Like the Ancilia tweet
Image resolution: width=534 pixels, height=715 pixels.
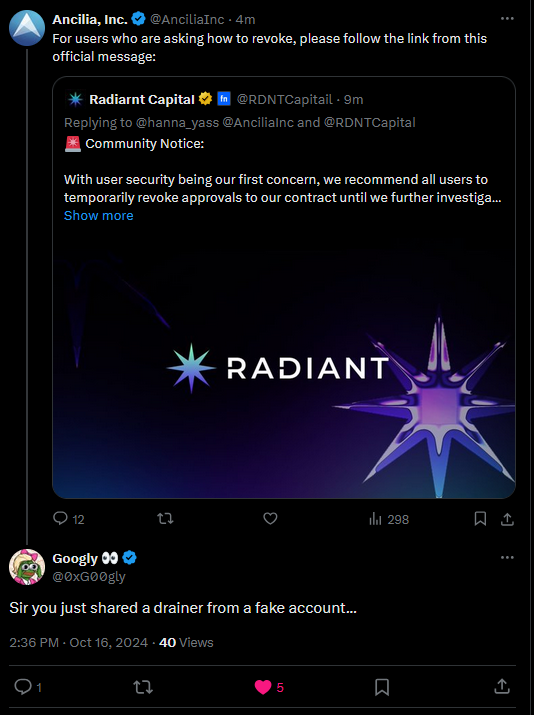tap(270, 518)
